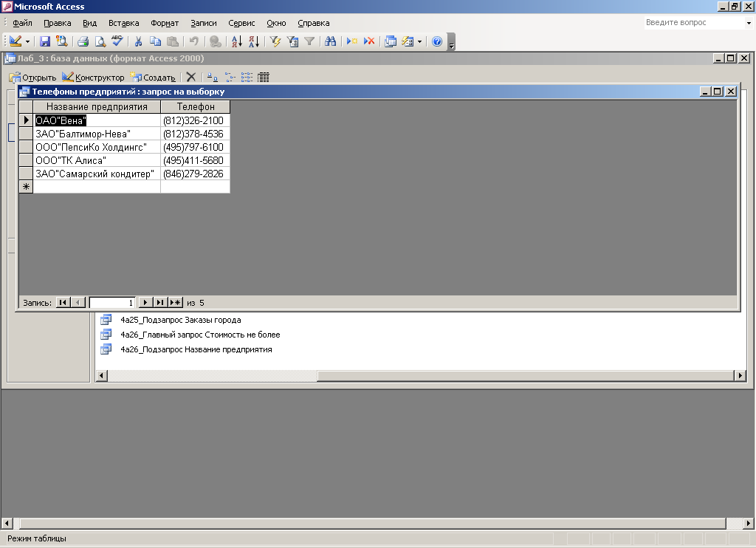Open Print Preview
The width and height of the screenshot is (756, 548).
click(x=100, y=41)
